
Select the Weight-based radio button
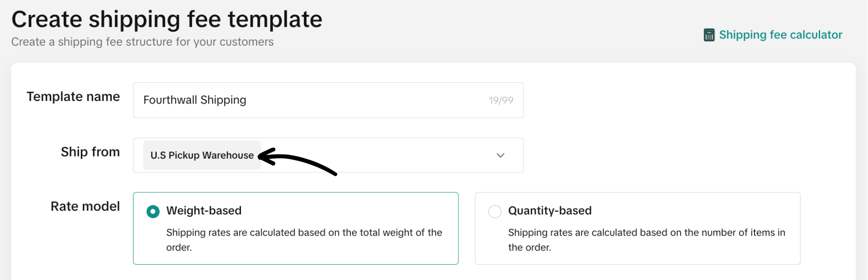click(x=153, y=211)
